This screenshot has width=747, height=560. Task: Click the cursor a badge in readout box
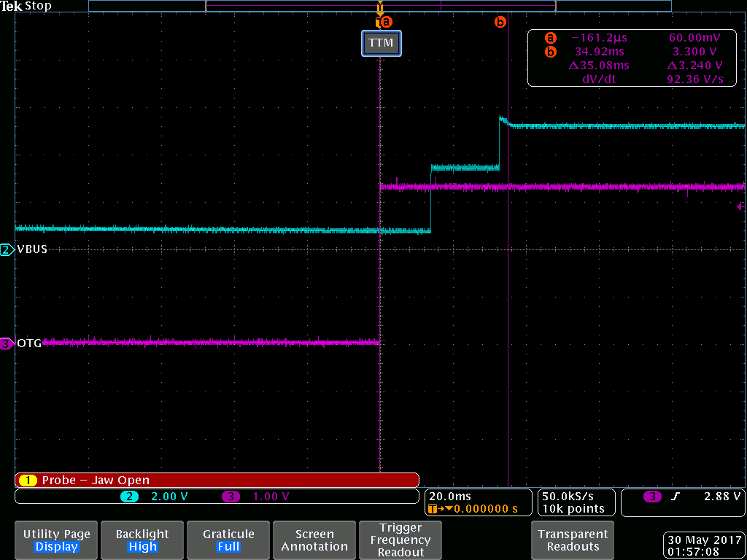click(551, 38)
